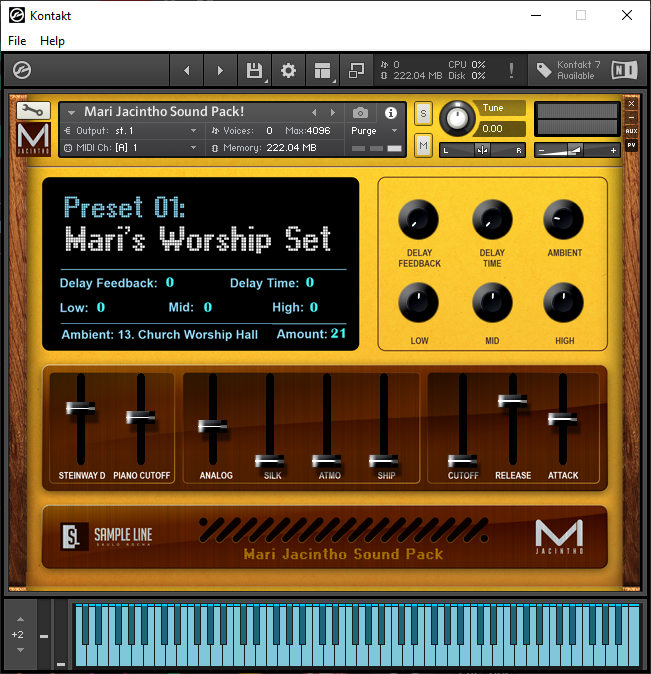651x674 pixels.
Task: Open the Purge dropdown menu
Action: [374, 131]
